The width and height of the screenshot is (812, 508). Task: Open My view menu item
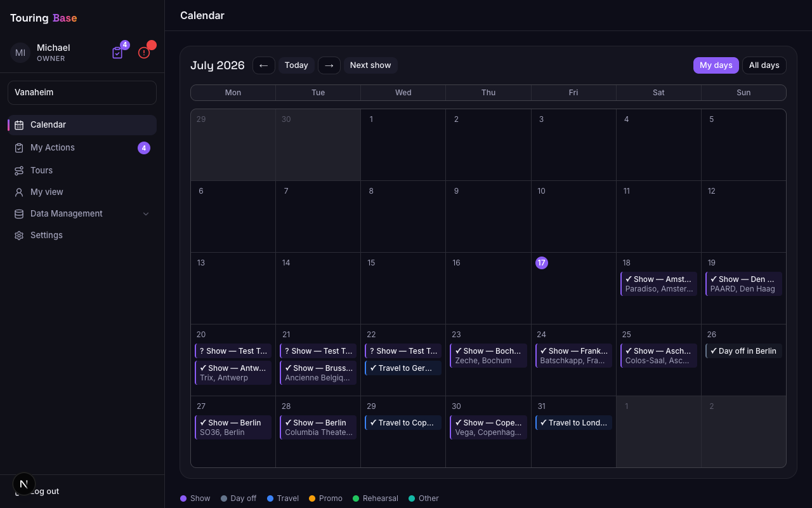point(82,192)
